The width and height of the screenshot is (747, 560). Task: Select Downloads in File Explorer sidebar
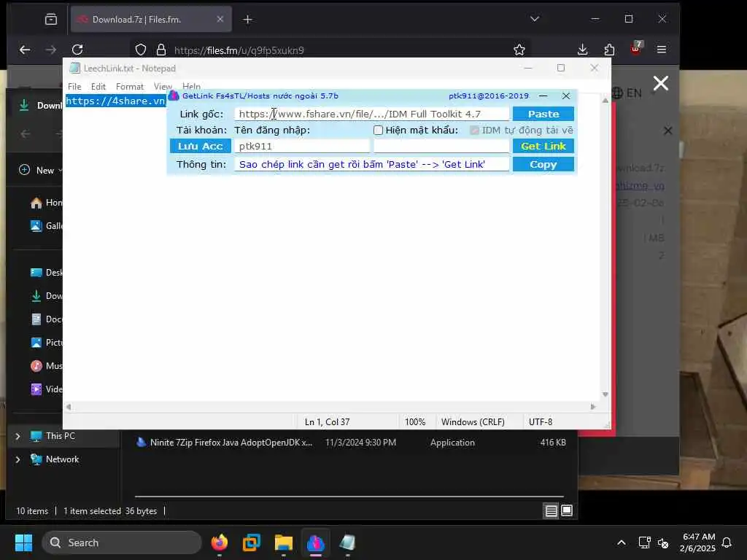(46, 296)
